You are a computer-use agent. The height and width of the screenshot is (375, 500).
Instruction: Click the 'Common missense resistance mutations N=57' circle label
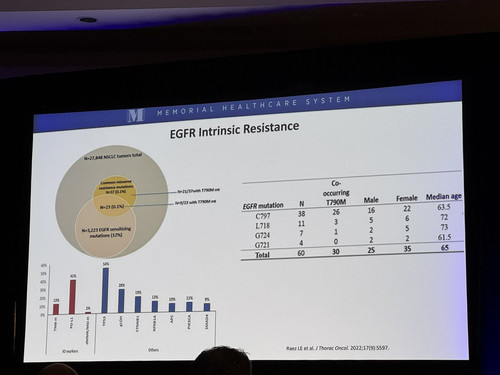pyautogui.click(x=117, y=187)
